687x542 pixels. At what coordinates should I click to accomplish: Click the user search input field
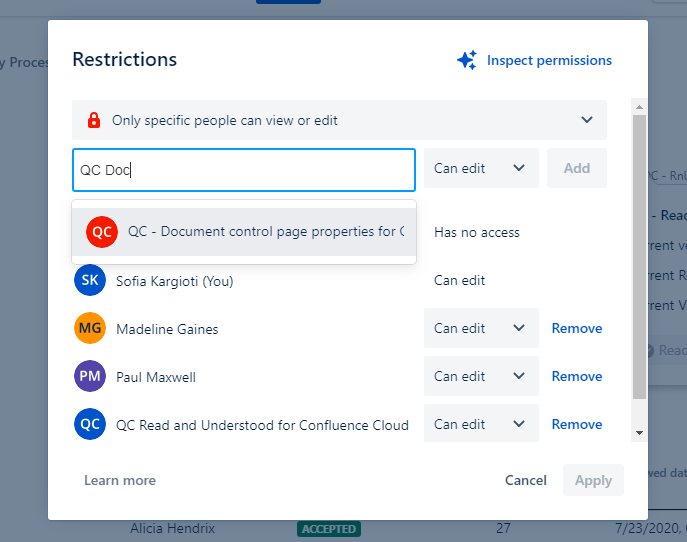pos(243,170)
